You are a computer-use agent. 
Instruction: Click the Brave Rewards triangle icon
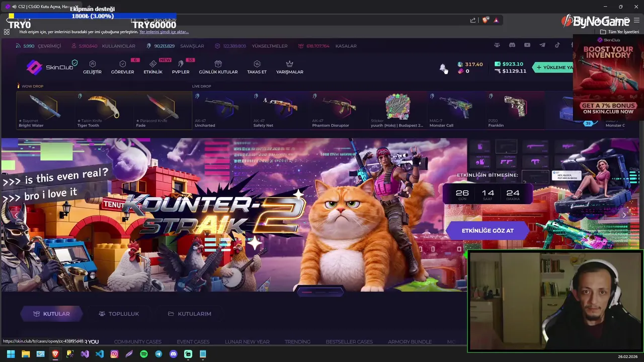pyautogui.click(x=496, y=20)
